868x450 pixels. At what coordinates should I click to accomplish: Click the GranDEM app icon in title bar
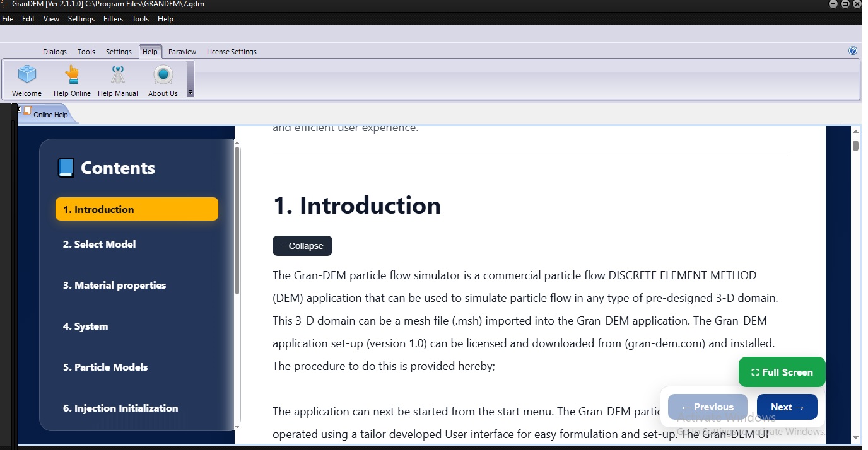click(x=4, y=4)
